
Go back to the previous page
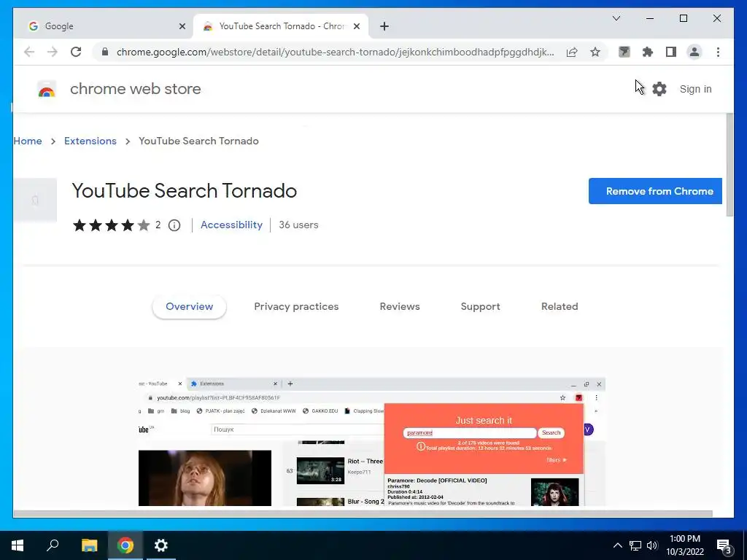tap(29, 52)
